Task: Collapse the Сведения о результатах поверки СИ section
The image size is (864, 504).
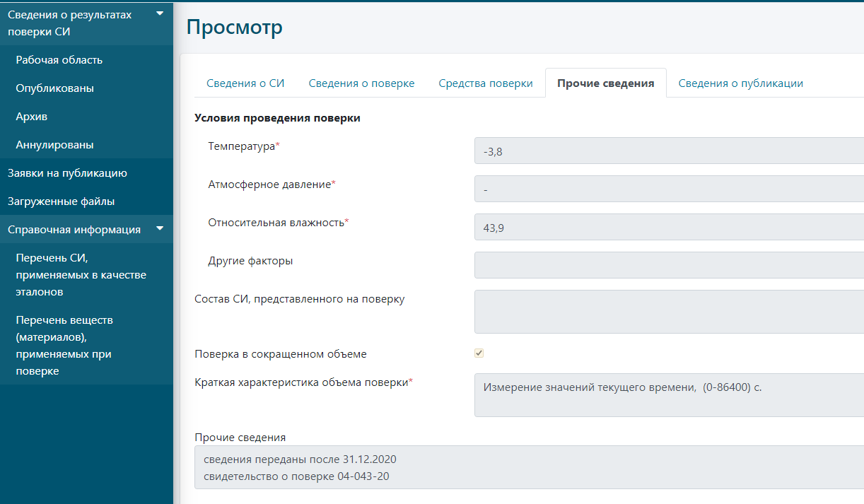Action: [159, 13]
